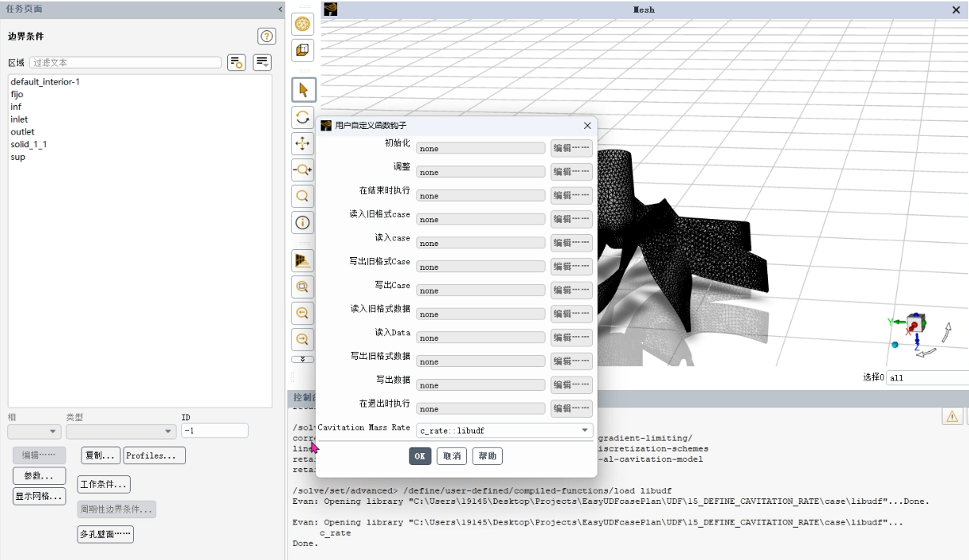Select the pointer selection tool
Image resolution: width=969 pixels, height=560 pixels.
click(302, 90)
